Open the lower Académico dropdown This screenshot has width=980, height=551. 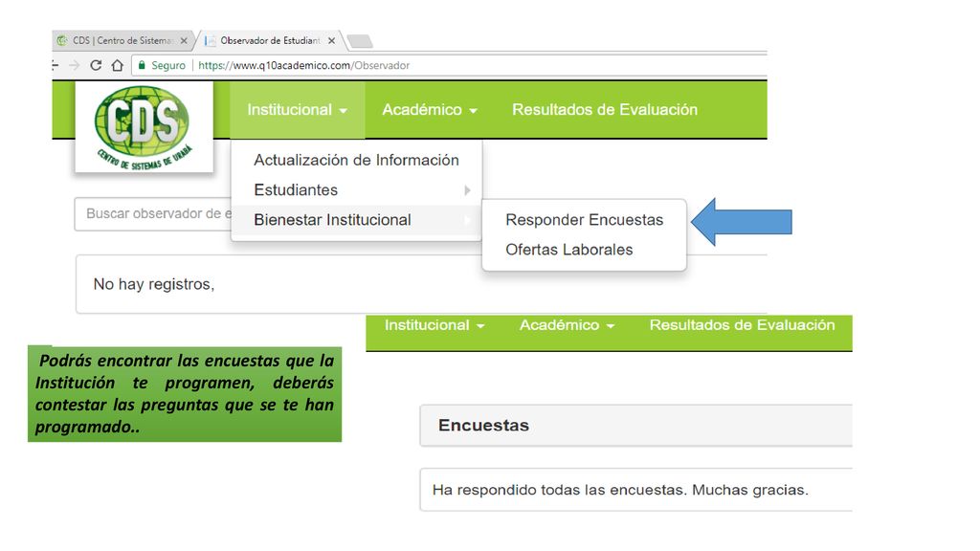(567, 325)
